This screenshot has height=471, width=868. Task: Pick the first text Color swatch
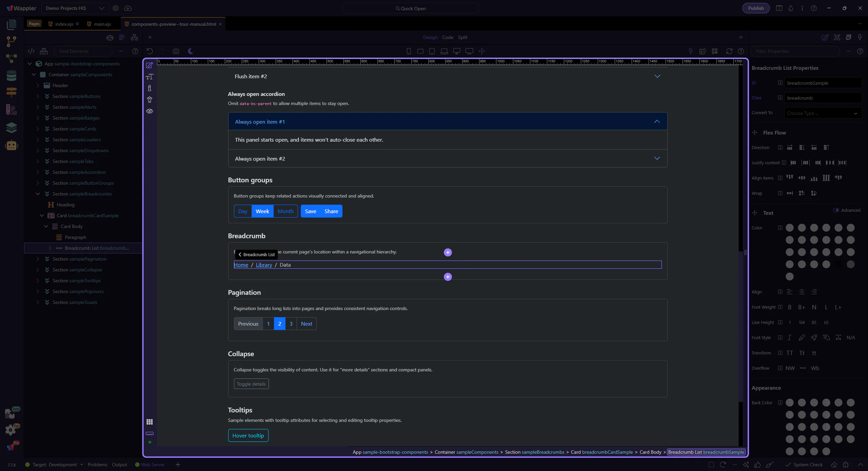click(790, 228)
